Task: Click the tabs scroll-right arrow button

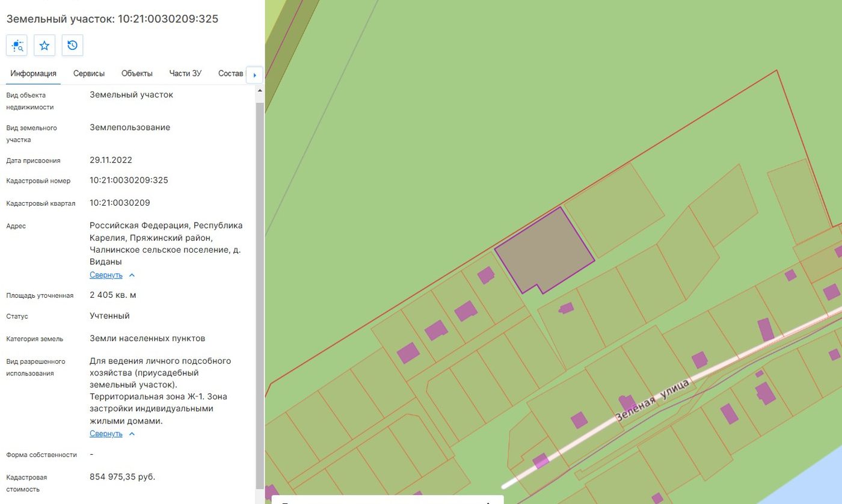Action: tap(254, 75)
